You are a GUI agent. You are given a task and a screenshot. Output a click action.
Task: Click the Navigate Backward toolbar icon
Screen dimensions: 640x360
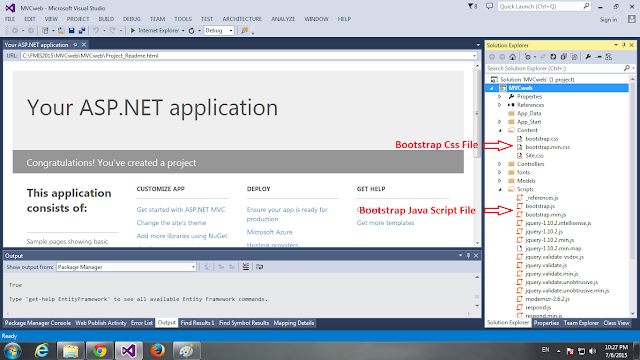15,31
